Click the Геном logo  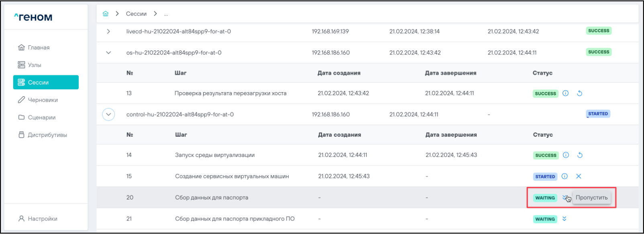tap(33, 17)
